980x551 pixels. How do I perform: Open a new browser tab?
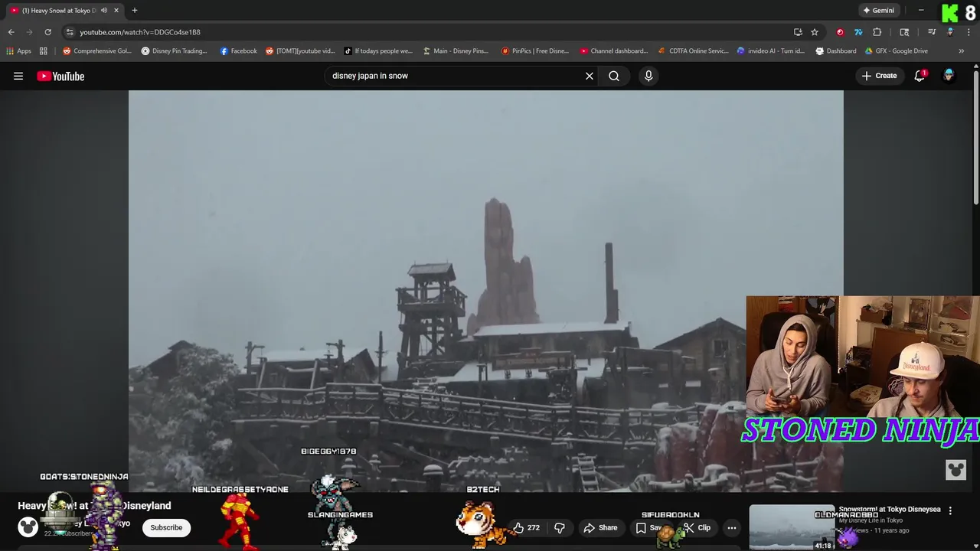click(135, 11)
